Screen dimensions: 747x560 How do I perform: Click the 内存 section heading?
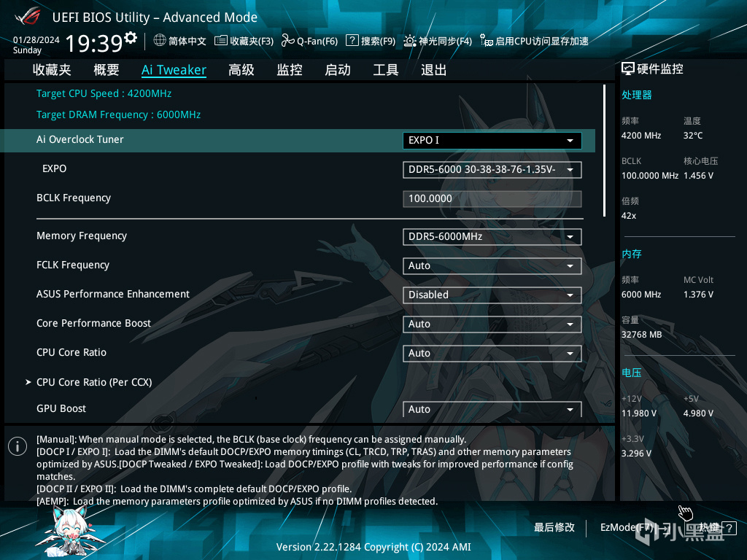pos(631,254)
